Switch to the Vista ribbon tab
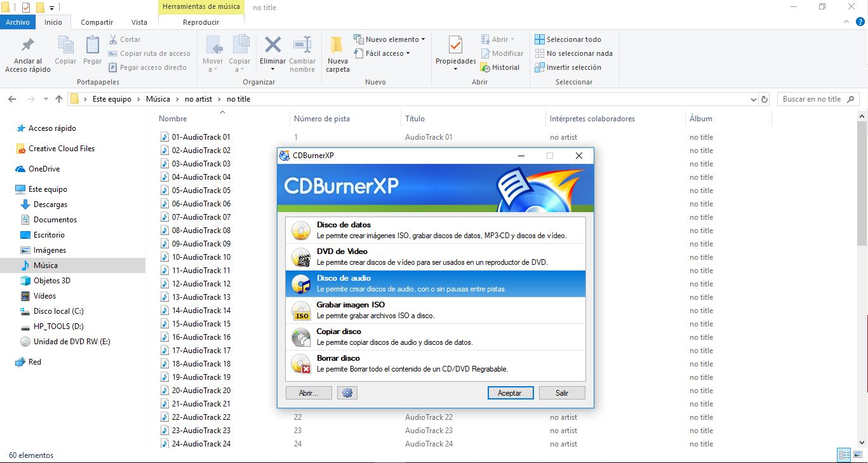Image resolution: width=868 pixels, height=463 pixels. pos(139,22)
